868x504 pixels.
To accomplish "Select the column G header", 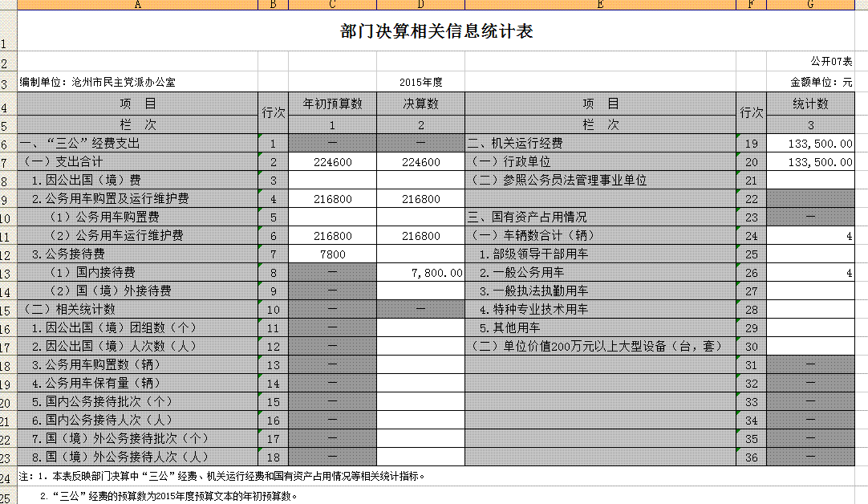I will pos(810,4).
